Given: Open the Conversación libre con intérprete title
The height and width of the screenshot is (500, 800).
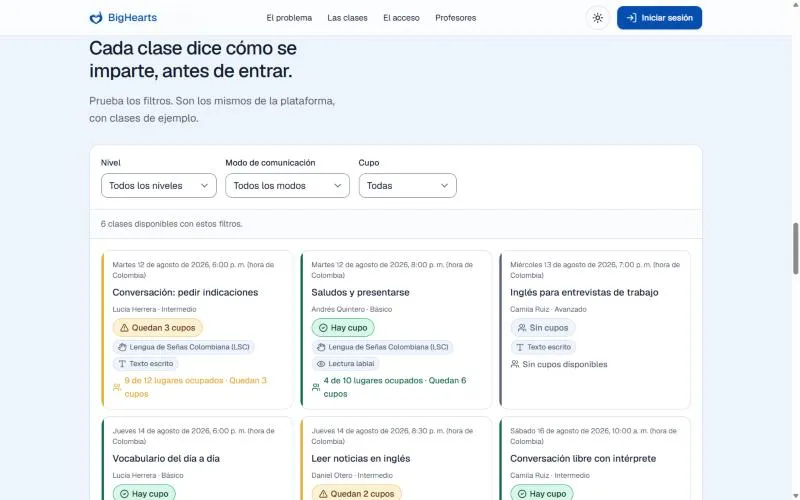Looking at the screenshot, I should 583,459.
